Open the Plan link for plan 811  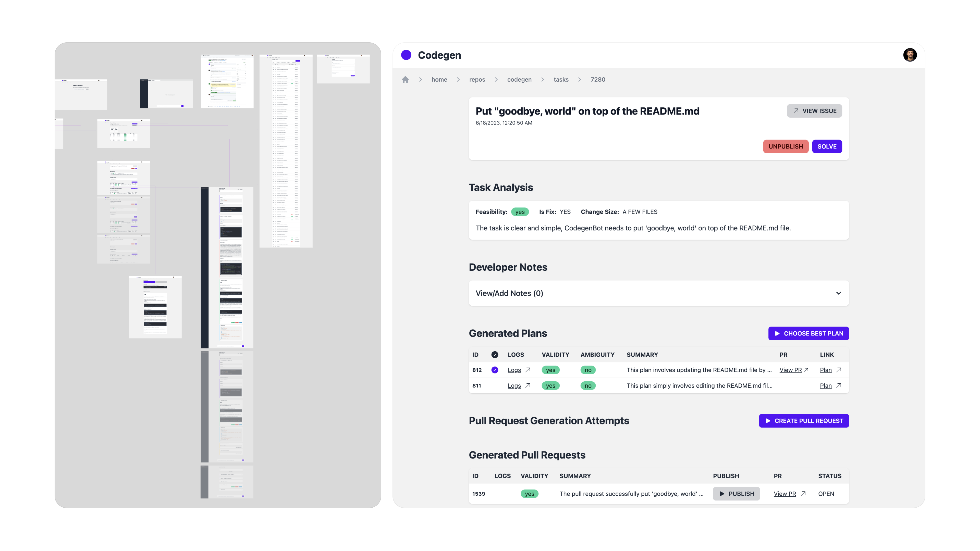point(826,386)
